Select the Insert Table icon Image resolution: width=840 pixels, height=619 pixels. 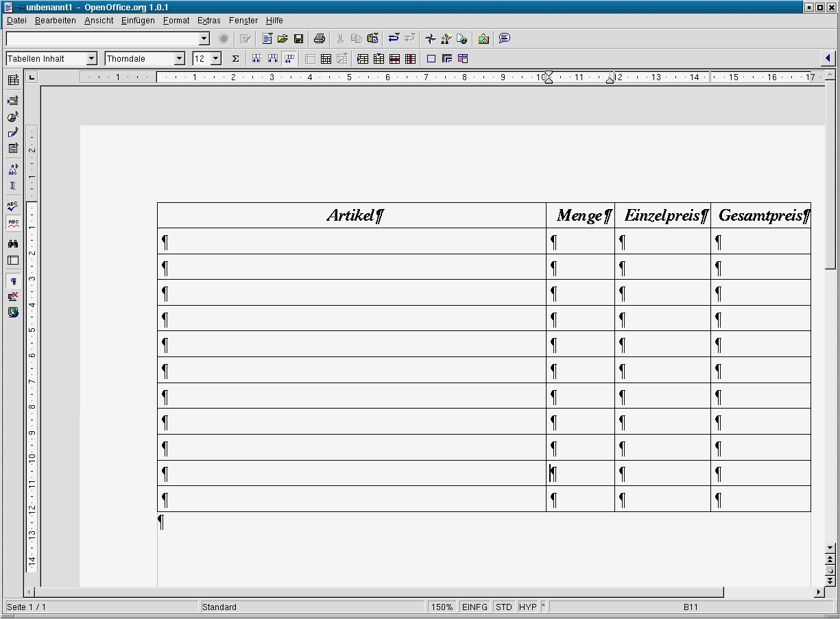pyautogui.click(x=13, y=80)
